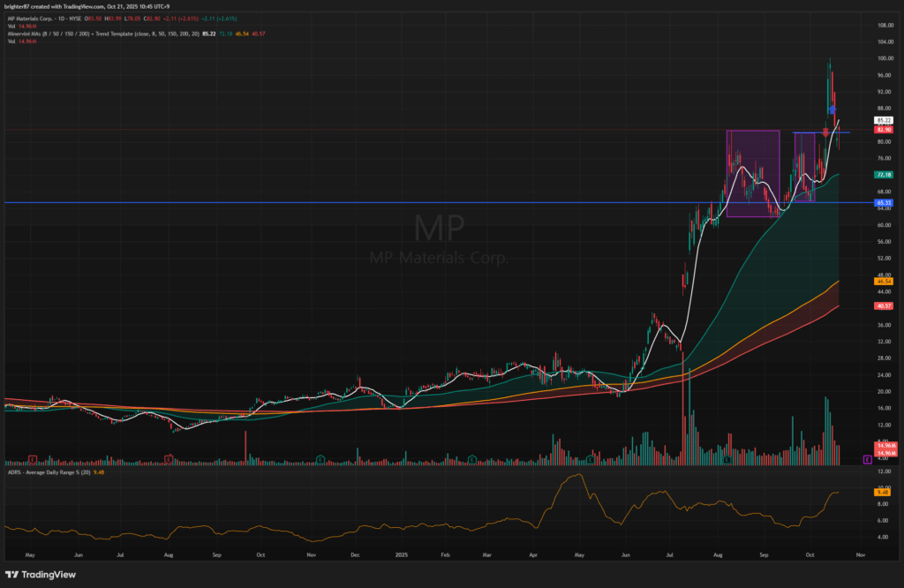This screenshot has height=588, width=904.
Task: Click the 2025 label on time axis
Action: (x=402, y=555)
